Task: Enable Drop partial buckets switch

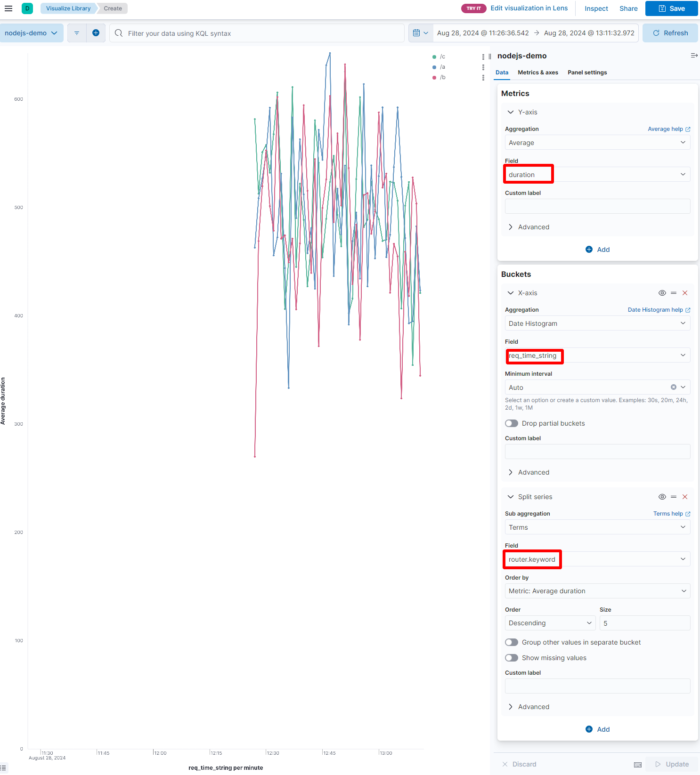Action: (512, 423)
